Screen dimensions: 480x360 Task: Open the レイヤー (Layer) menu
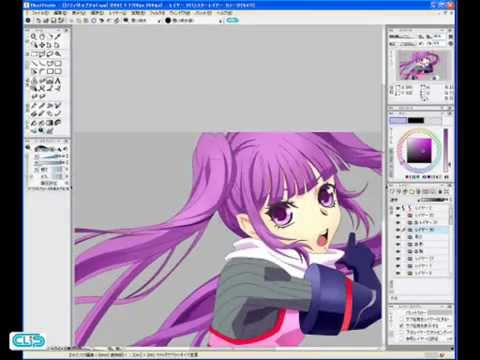(117, 13)
